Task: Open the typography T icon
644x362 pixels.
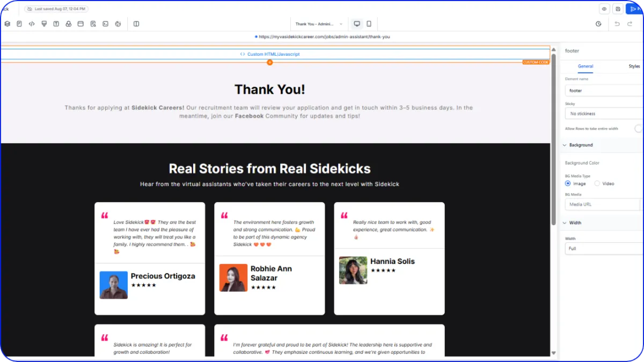Action: tap(56, 24)
